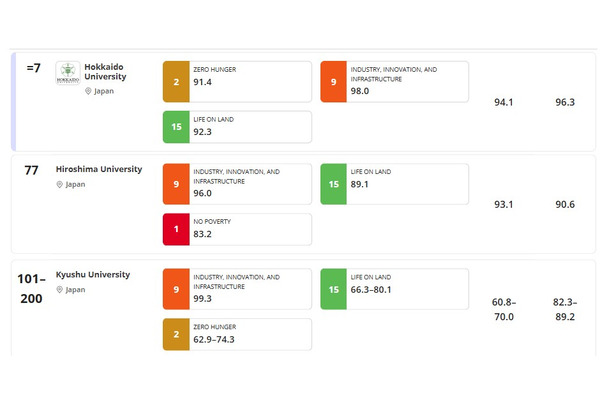Viewport: 600px width, 400px height.
Task: Click Hokkaido's rank =7 label
Action: point(33,68)
